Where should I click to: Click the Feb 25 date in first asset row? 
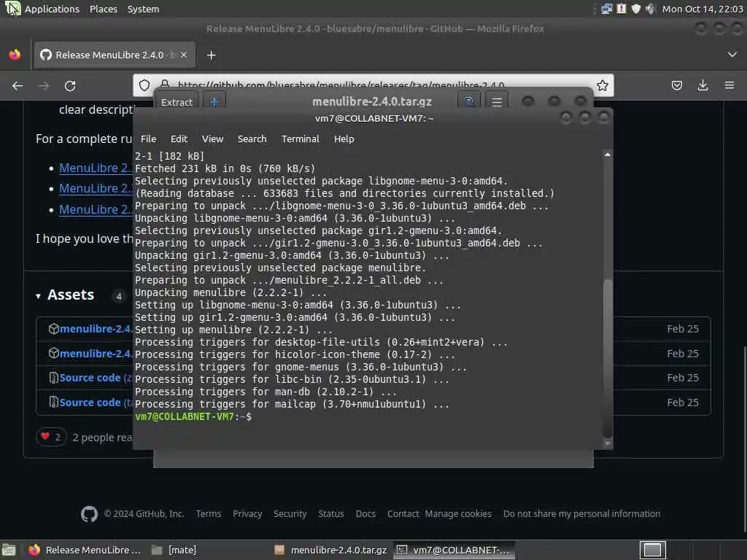click(682, 329)
